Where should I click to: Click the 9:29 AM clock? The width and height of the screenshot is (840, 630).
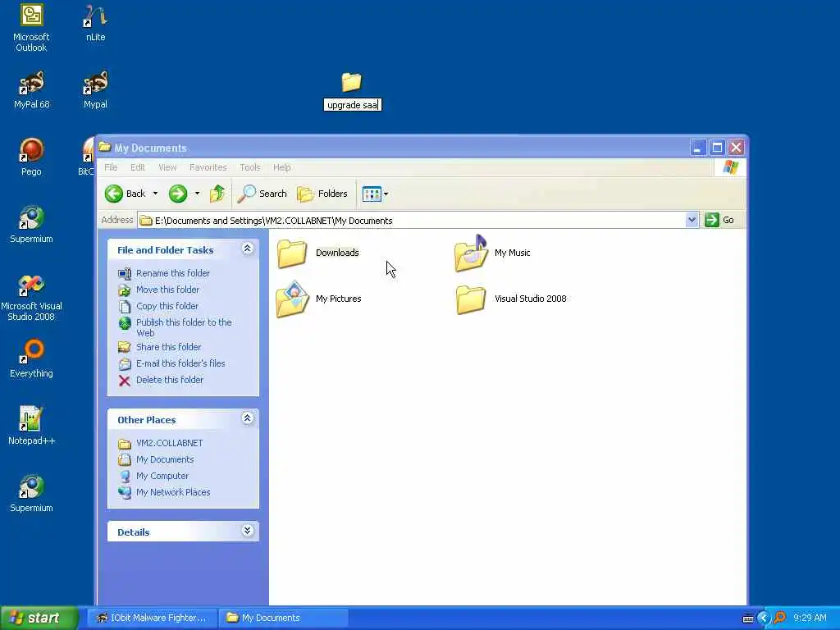tap(810, 618)
